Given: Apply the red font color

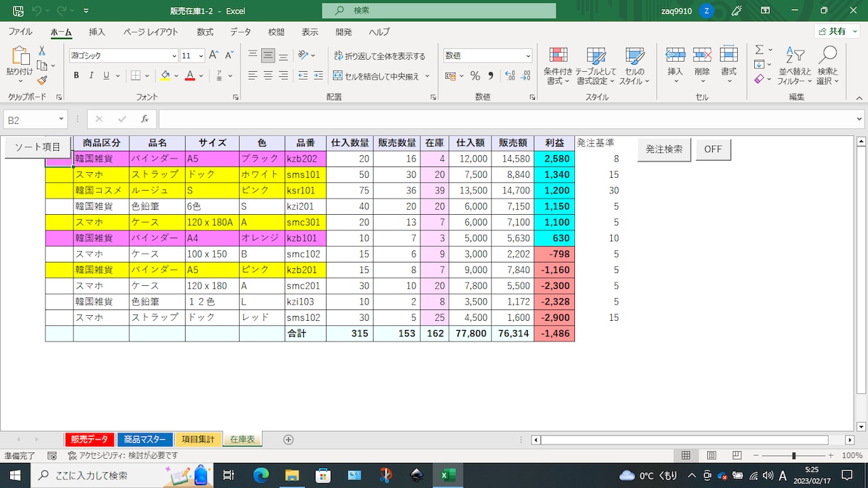Looking at the screenshot, I should tap(190, 75).
